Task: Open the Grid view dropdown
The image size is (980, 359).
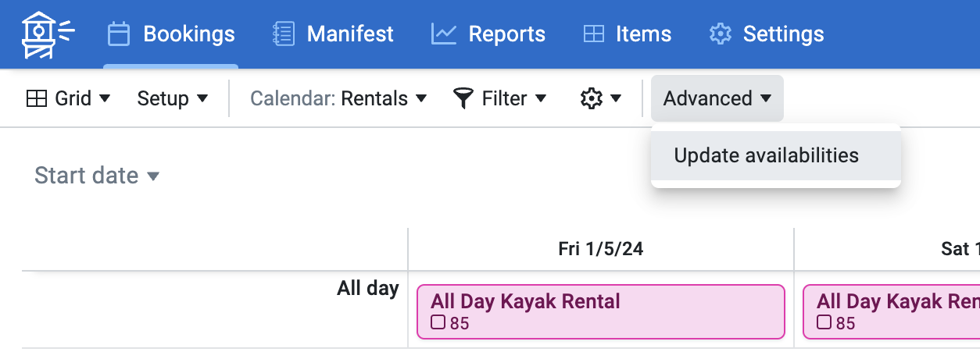Action: tap(68, 98)
